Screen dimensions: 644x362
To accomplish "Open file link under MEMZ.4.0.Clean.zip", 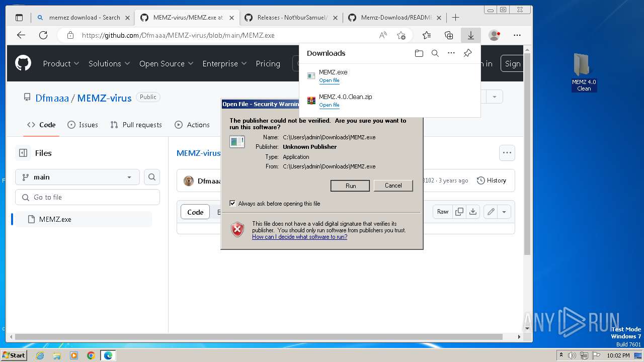I will pos(329,105).
